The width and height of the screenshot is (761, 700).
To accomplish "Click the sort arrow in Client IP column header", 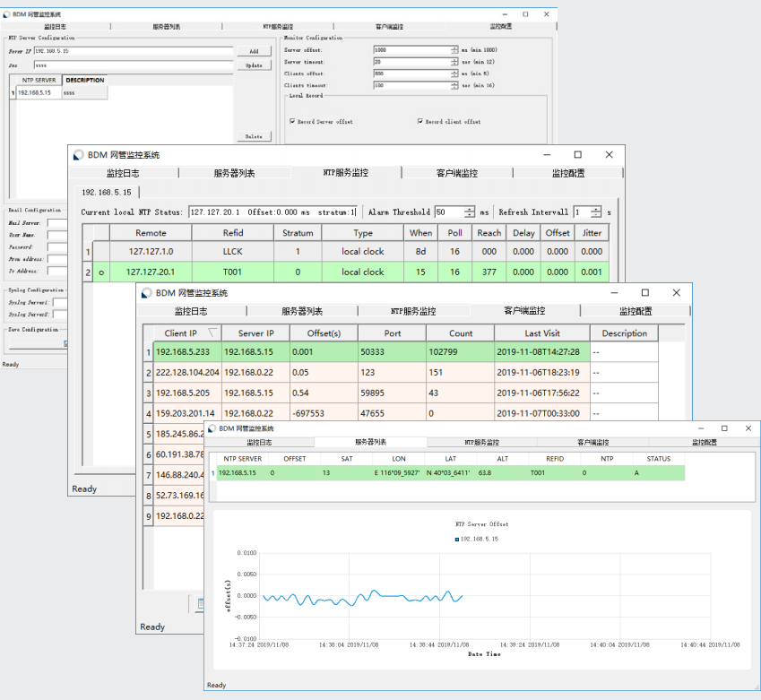I will [x=212, y=333].
